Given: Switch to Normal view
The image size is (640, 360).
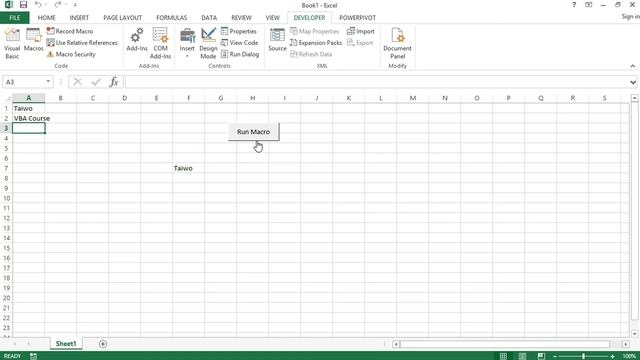Looking at the screenshot, I should click(x=503, y=356).
